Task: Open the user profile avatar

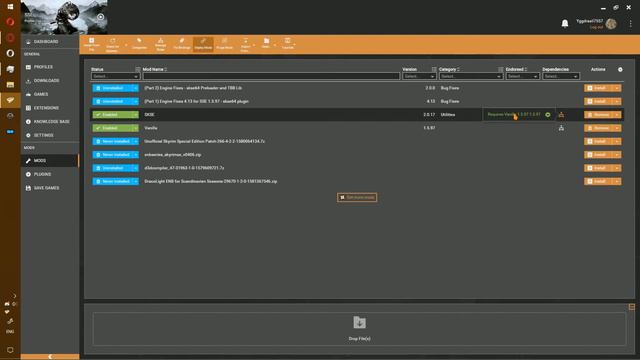Action: pos(611,24)
